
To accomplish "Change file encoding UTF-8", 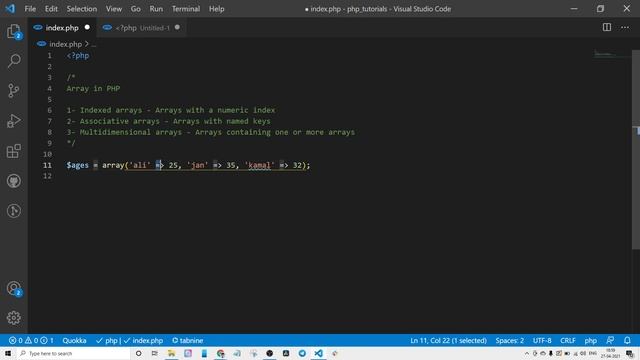I will click(x=542, y=340).
